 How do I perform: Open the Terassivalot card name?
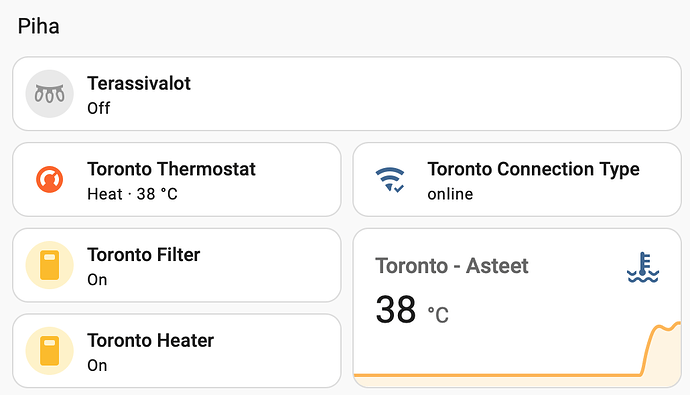click(x=139, y=84)
